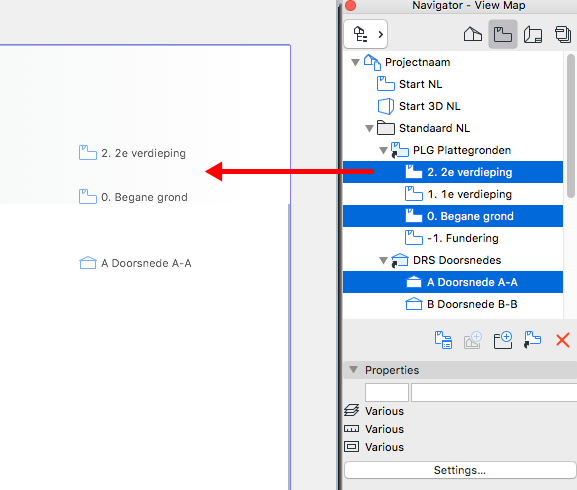Collapse the DRS Doorsnedes group
Screen dimensions: 577x490
[383, 260]
